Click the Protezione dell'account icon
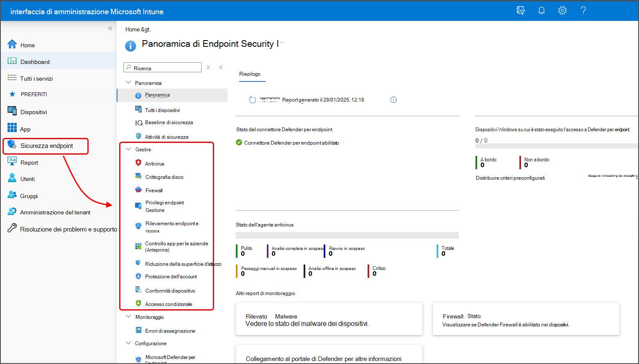Screen dimensions: 639x364 click(138, 276)
